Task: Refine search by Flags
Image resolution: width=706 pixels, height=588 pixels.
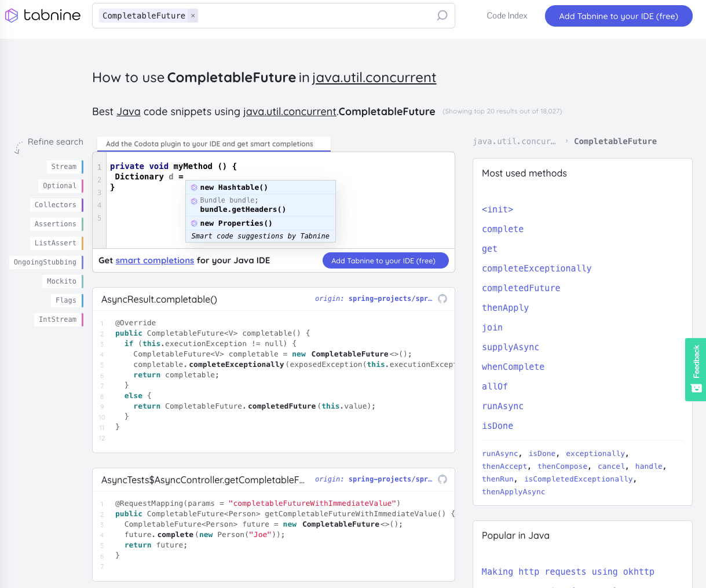Action: tap(66, 300)
